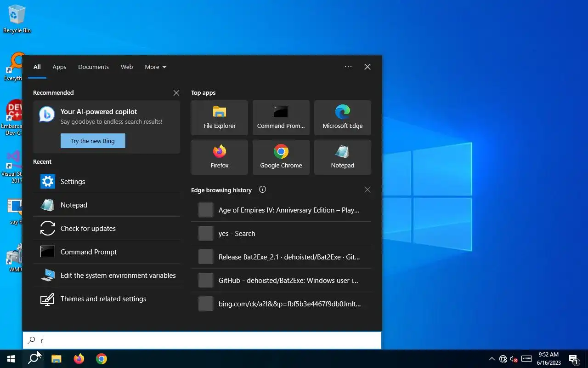Image resolution: width=588 pixels, height=368 pixels.
Task: Launch Command Prompt tile in Top apps
Action: pyautogui.click(x=281, y=118)
